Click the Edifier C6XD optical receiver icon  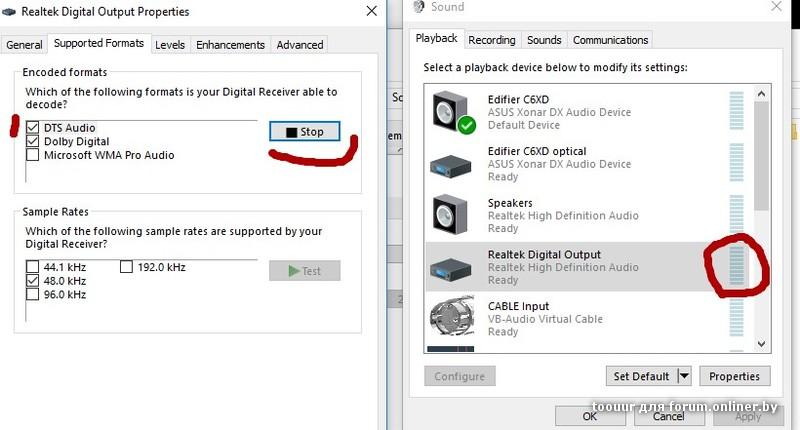coord(451,166)
